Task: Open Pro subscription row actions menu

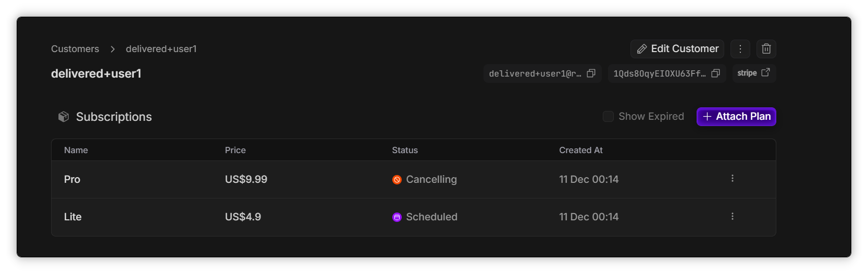Action: point(732,179)
